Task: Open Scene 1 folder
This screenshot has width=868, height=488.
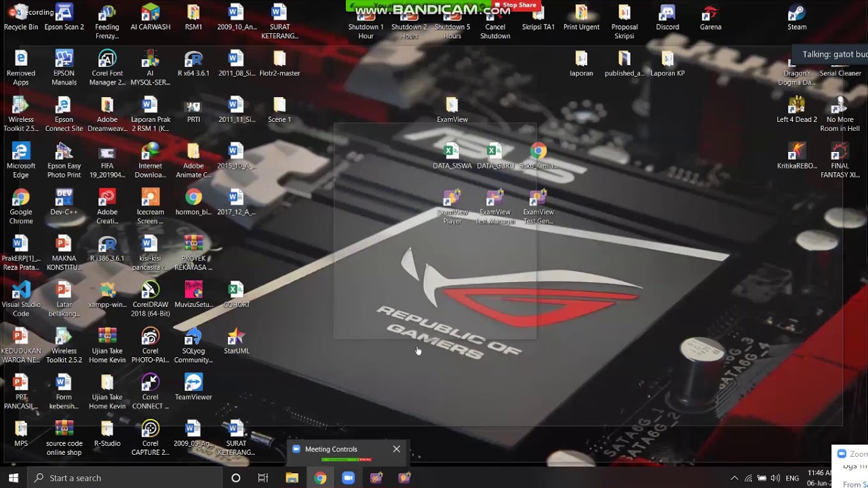Action: coord(279,110)
